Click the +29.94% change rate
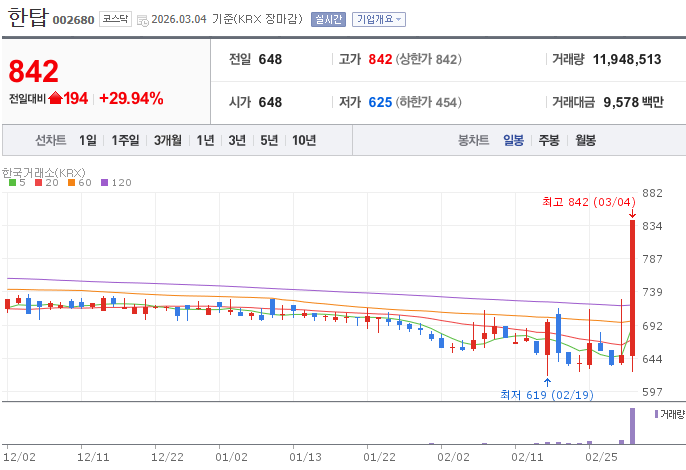This screenshot has width=686, height=470. click(131, 98)
